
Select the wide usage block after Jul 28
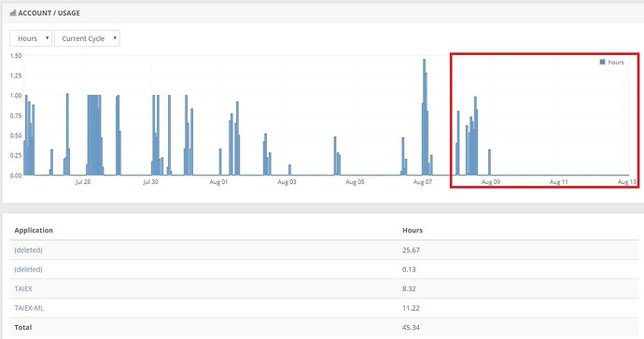tap(94, 135)
